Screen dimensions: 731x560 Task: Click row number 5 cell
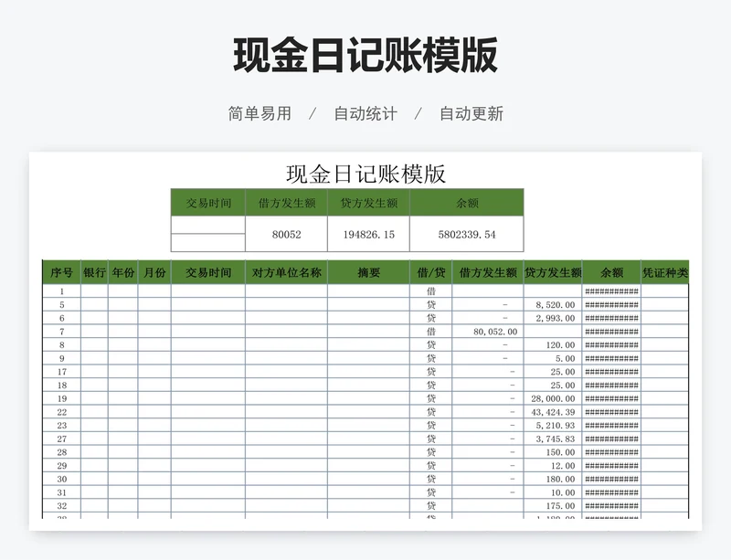click(61, 305)
